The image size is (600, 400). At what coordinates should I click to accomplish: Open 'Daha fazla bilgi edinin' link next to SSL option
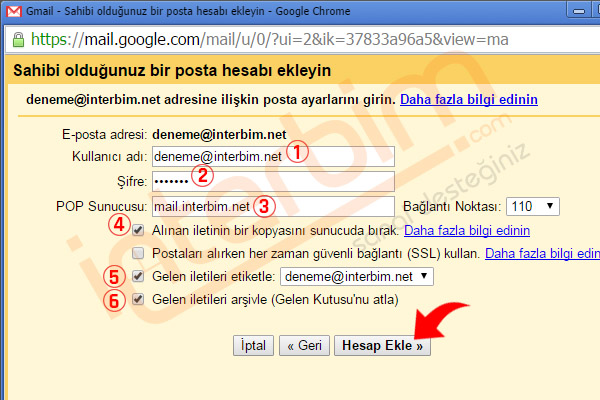pyautogui.click(x=542, y=253)
